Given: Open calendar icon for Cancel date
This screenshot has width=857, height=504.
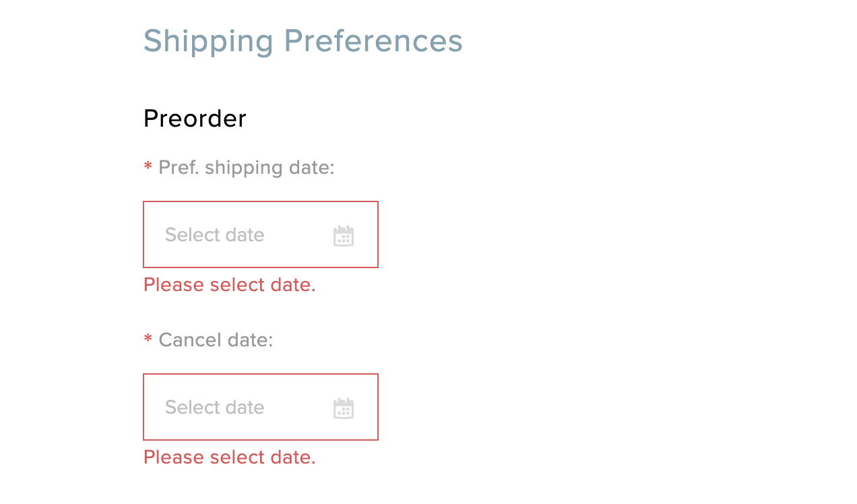Looking at the screenshot, I should click(x=344, y=408).
